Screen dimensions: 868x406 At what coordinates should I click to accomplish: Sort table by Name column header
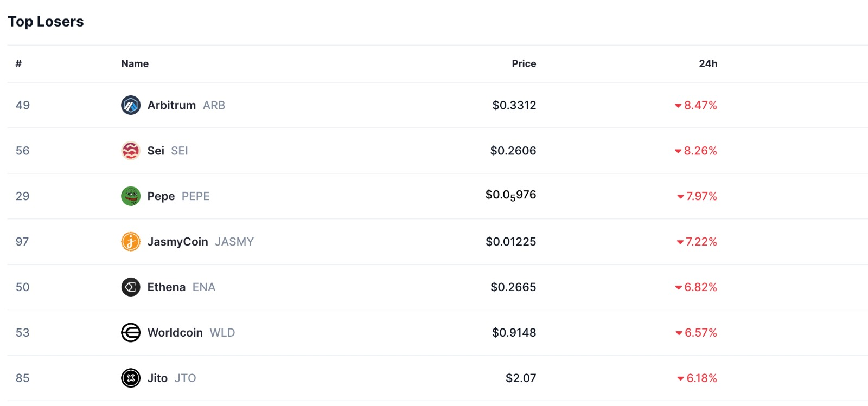pos(135,63)
